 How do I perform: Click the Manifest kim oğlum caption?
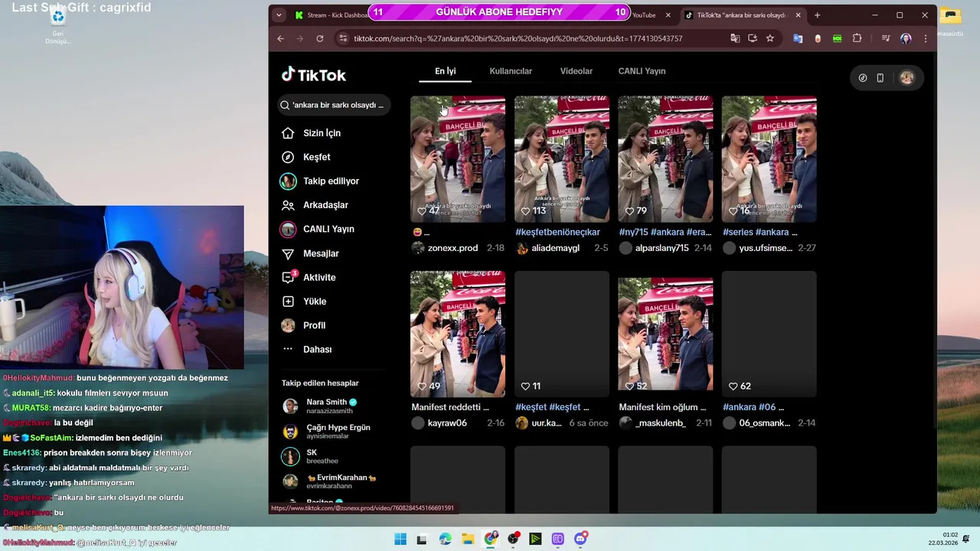click(x=663, y=407)
